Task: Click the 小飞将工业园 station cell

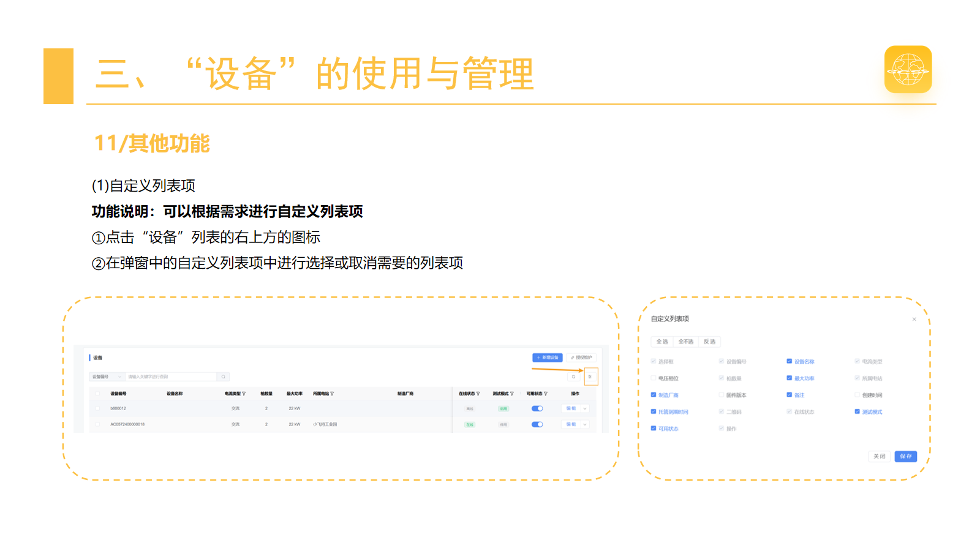Action: (325, 424)
